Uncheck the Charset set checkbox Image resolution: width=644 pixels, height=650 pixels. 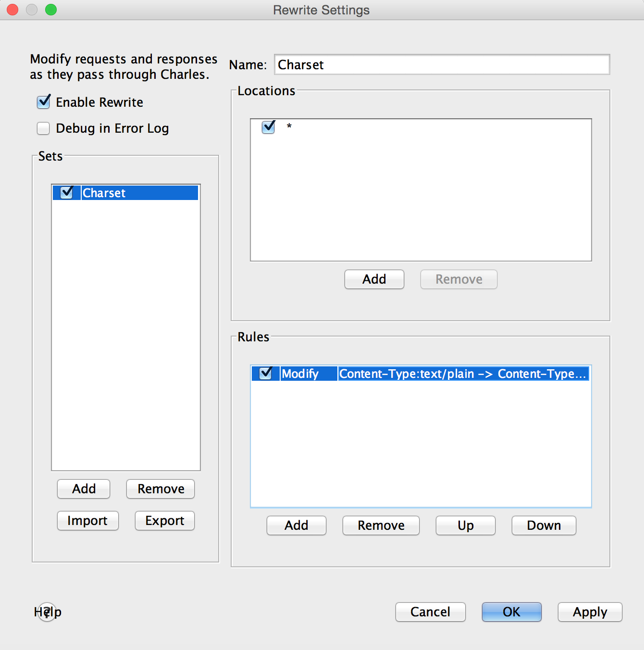pyautogui.click(x=67, y=193)
